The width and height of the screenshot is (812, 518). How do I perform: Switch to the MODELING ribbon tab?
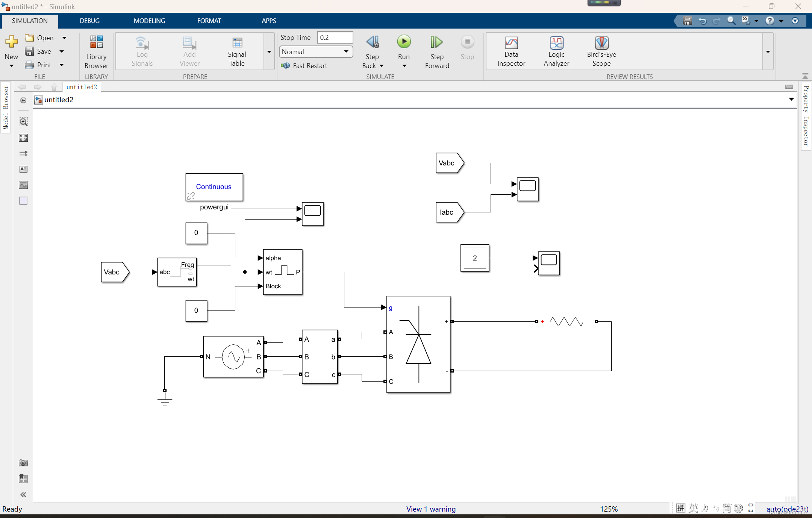149,21
